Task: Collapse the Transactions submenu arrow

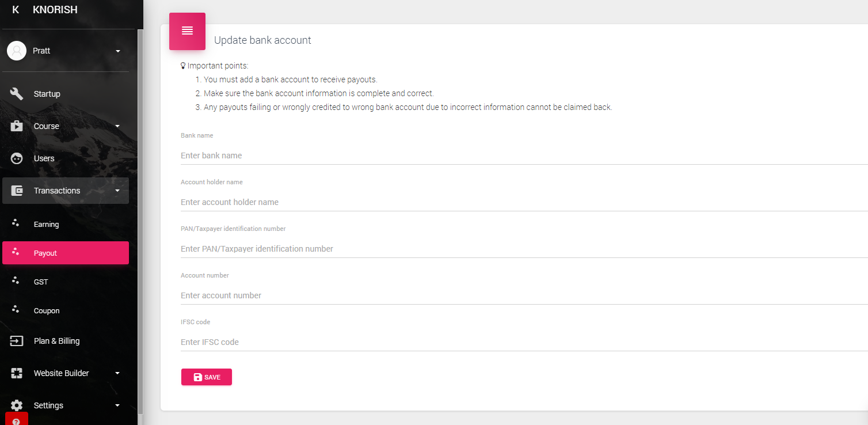Action: point(117,191)
